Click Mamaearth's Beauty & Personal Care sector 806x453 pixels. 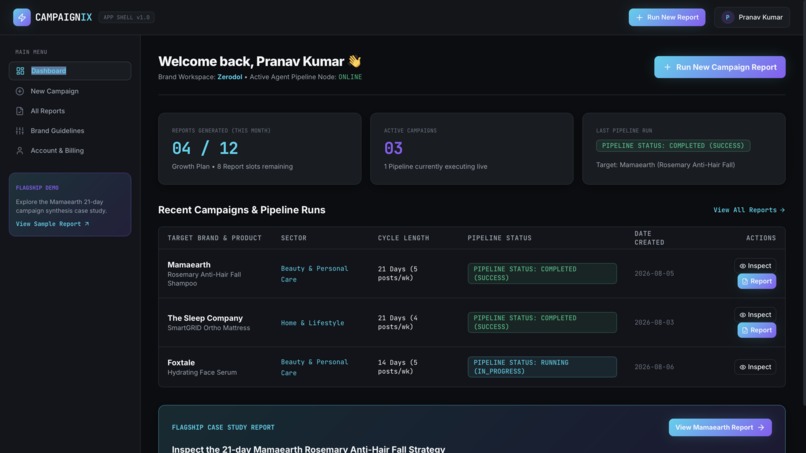tap(314, 274)
